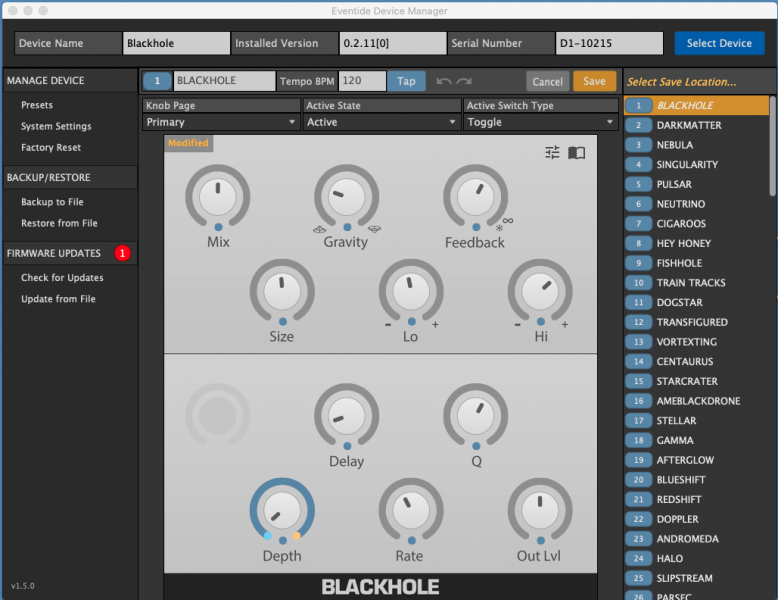
Task: Click the Device Name Blackhole field
Action: (176, 43)
